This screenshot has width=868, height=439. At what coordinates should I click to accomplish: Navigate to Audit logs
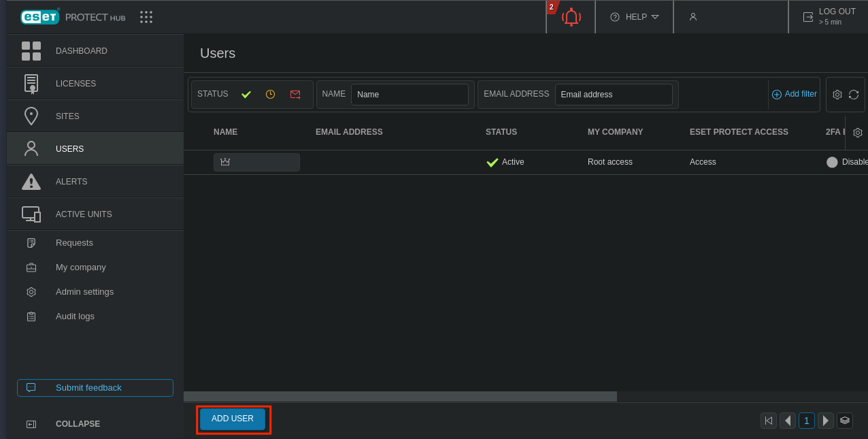pos(75,316)
